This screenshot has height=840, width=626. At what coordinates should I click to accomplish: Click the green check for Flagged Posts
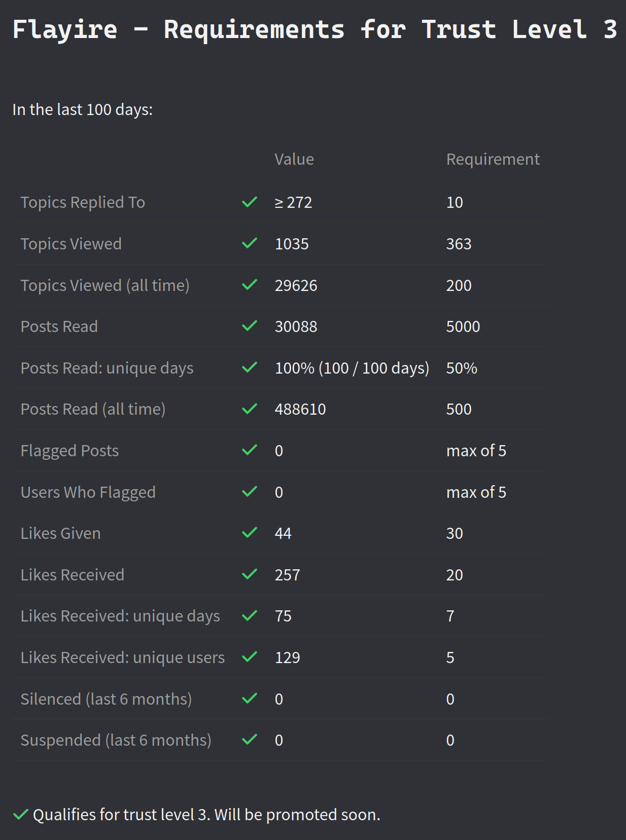coord(250,450)
